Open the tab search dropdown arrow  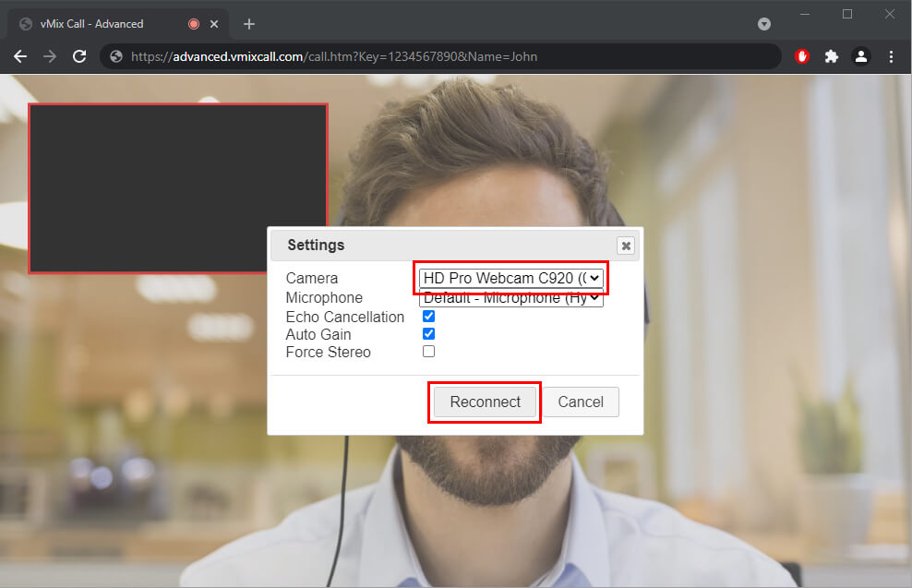tap(764, 24)
